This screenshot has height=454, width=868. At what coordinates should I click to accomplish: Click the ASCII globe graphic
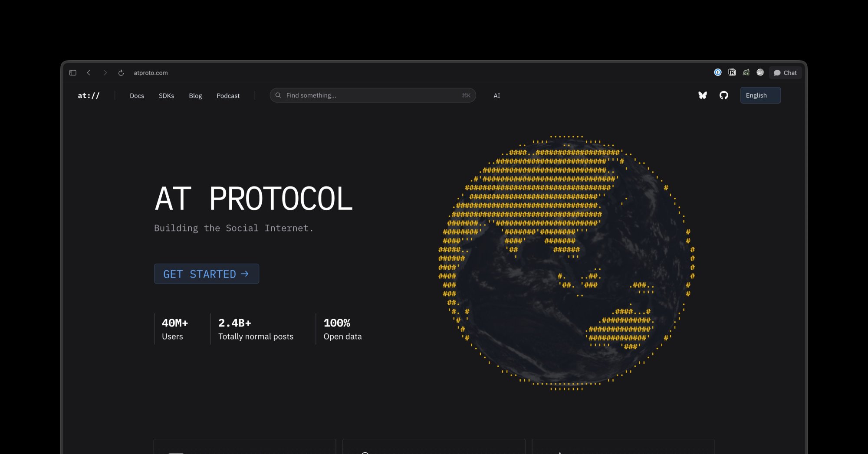click(x=566, y=263)
